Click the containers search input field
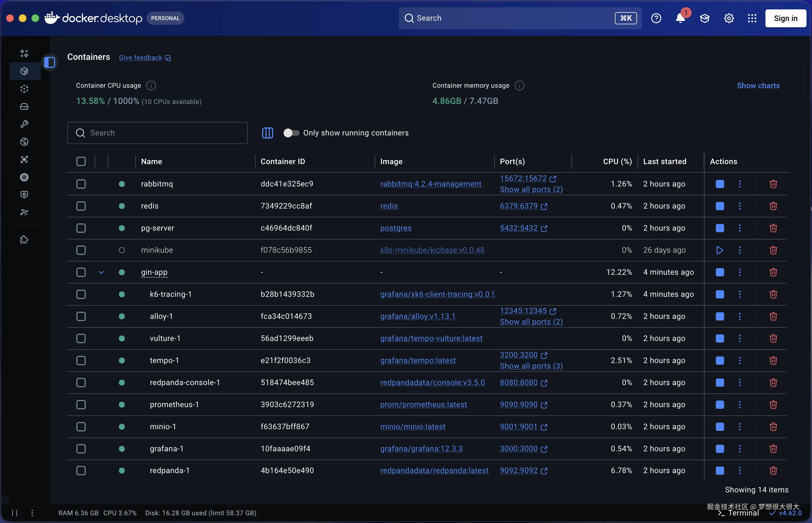Screen dimensions: 812x523 [x=157, y=133]
